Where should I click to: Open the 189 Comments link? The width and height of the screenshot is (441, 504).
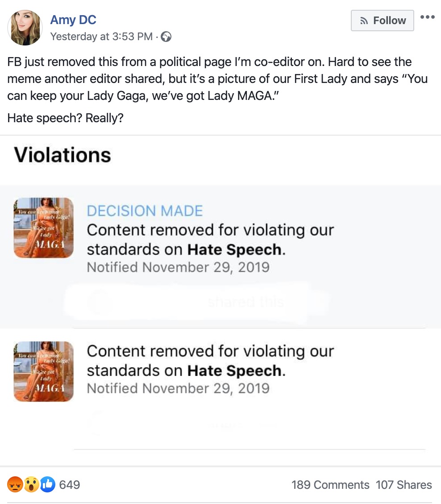pos(330,485)
